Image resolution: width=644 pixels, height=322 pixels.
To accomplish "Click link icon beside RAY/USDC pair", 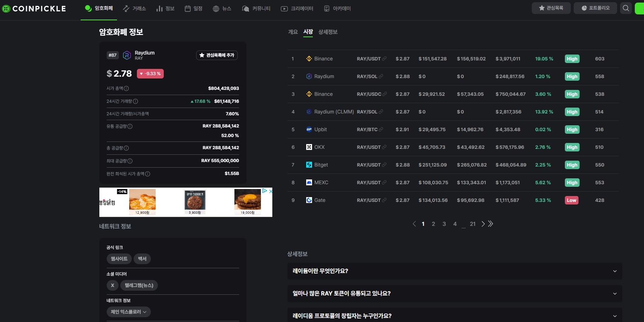I will (x=385, y=94).
